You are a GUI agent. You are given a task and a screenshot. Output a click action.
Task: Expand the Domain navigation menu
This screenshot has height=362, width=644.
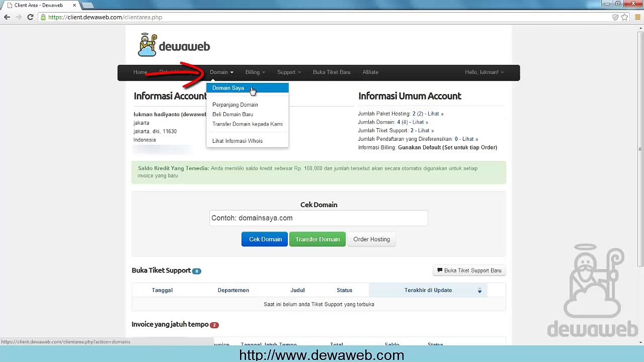point(221,72)
